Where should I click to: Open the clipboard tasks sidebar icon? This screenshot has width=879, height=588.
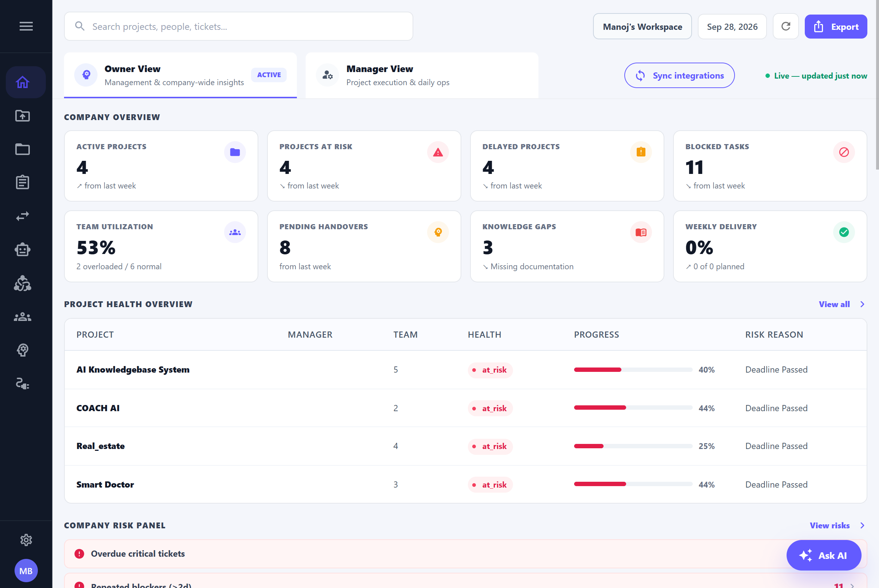(x=23, y=182)
